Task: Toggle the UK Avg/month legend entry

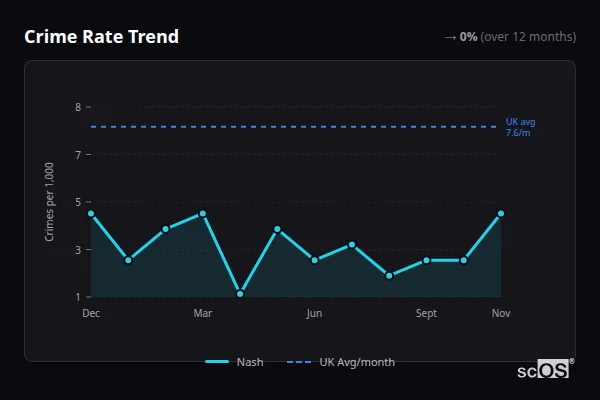Action: point(341,362)
